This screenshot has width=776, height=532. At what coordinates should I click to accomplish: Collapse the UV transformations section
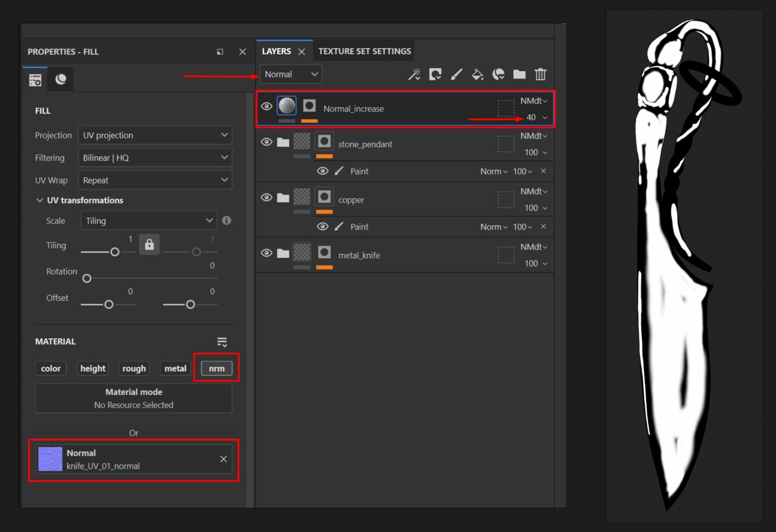pos(39,200)
